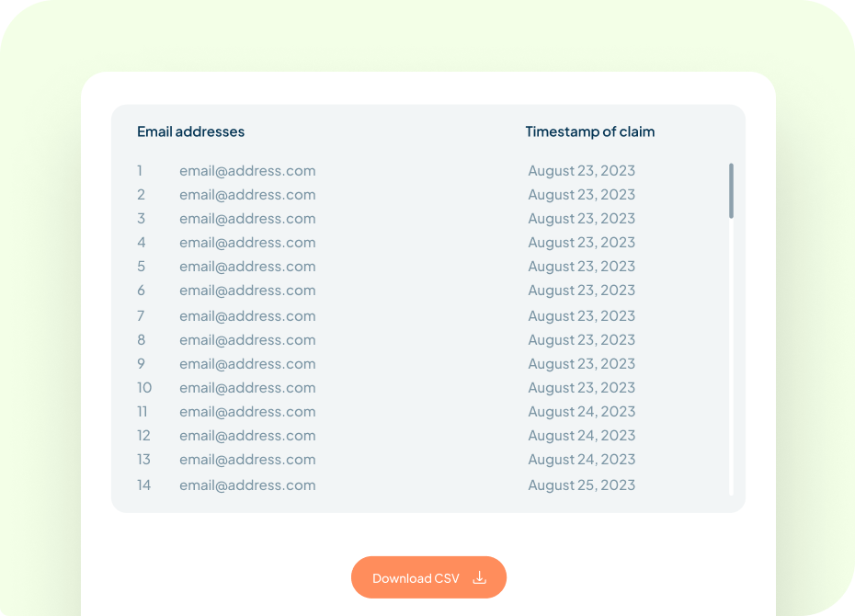Viewport: 855px width, 616px height.
Task: Click the vertical scrollbar thumb
Action: 731,191
